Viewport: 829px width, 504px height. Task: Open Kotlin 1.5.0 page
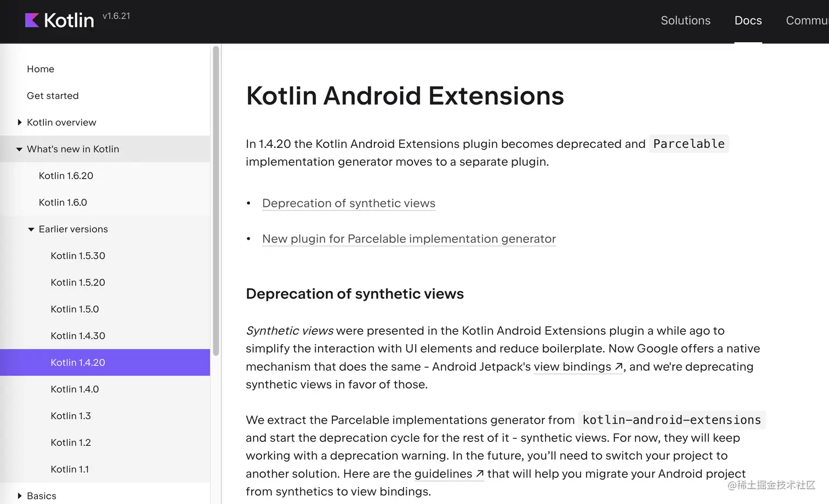point(75,310)
